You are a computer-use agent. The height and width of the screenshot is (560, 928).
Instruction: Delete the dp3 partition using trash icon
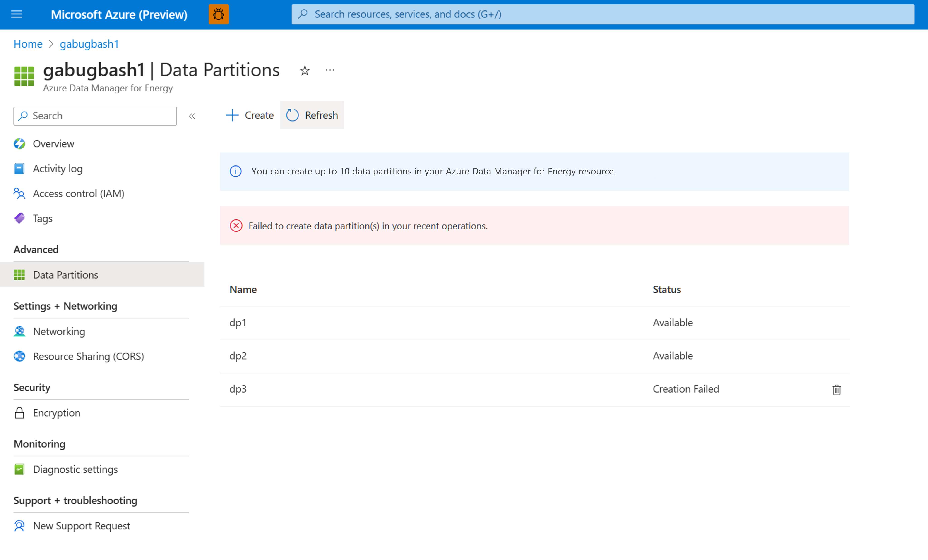(837, 390)
